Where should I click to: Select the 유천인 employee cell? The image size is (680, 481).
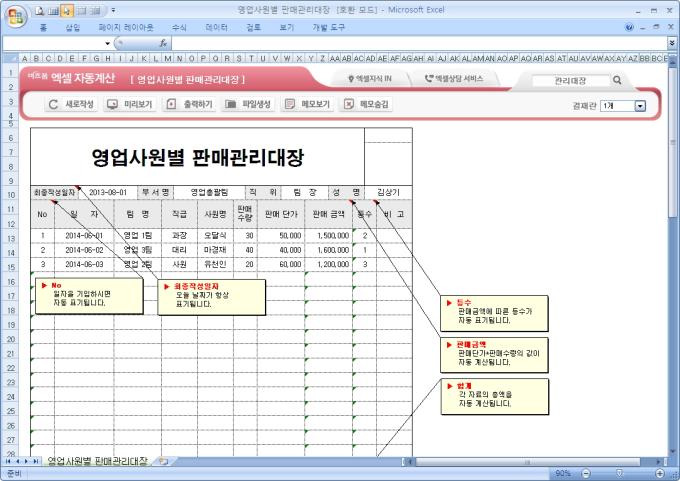pyautogui.click(x=215, y=264)
